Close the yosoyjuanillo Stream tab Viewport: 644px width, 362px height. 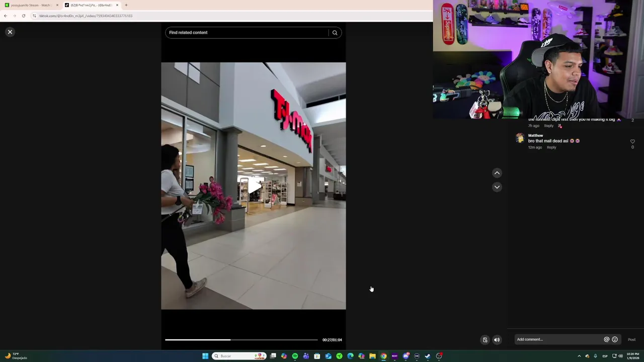tap(57, 5)
